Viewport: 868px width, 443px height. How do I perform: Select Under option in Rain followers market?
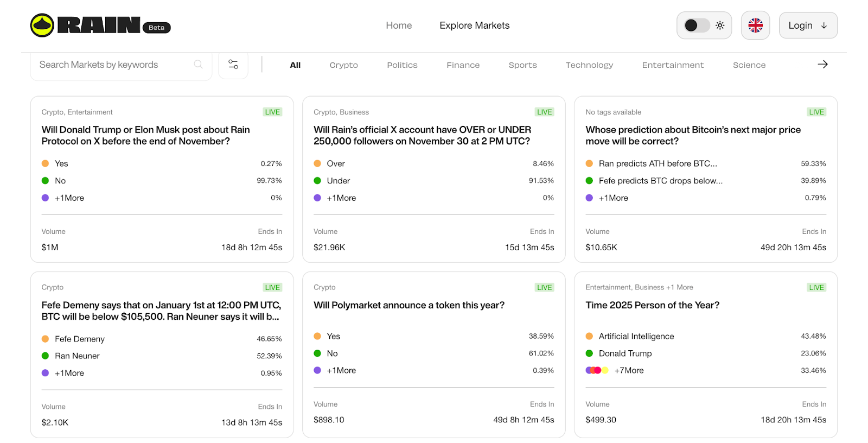[338, 181]
